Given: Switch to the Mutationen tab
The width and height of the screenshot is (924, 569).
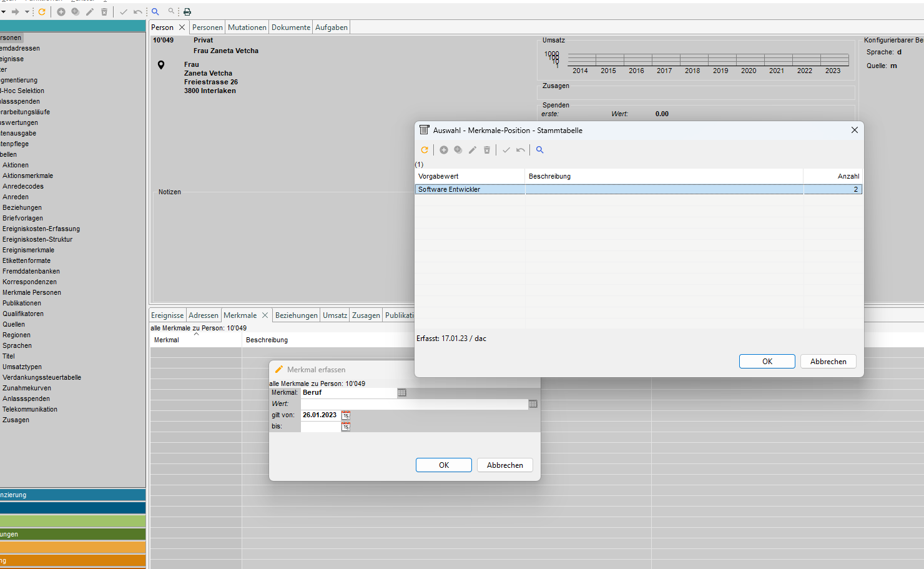Looking at the screenshot, I should [x=247, y=27].
